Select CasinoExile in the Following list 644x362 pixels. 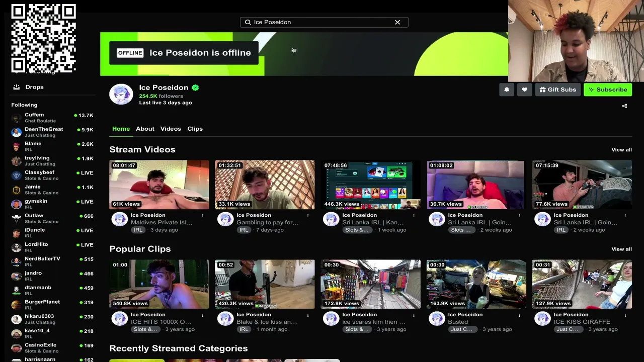pyautogui.click(x=52, y=348)
